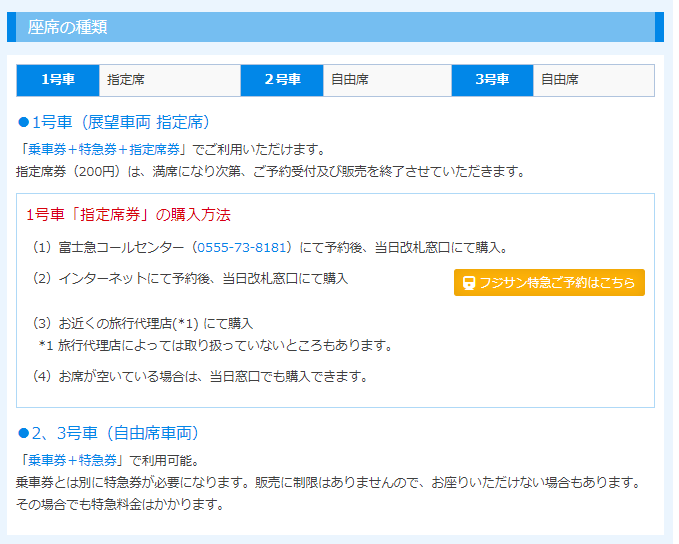This screenshot has width=679, height=544.
Task: Select the 2号車 table header cell
Action: click(x=282, y=80)
